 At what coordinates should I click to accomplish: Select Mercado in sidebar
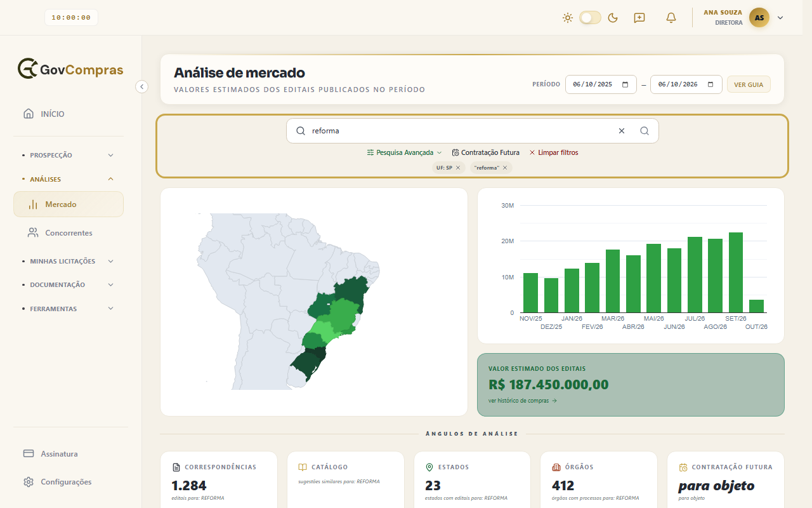tap(69, 204)
